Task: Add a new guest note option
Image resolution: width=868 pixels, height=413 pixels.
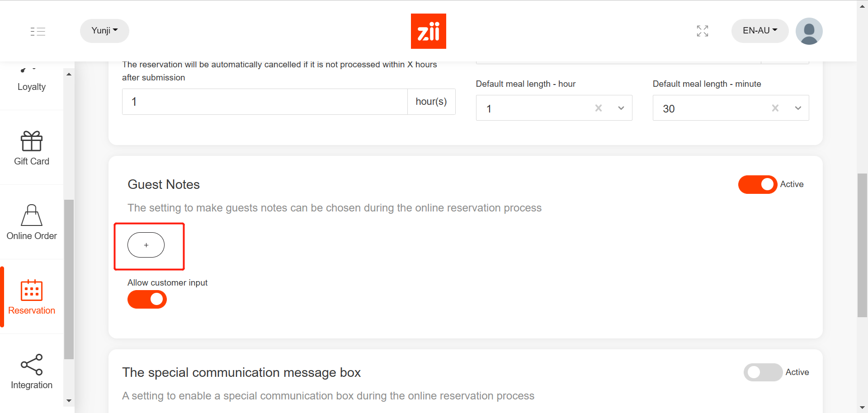Action: coord(146,245)
